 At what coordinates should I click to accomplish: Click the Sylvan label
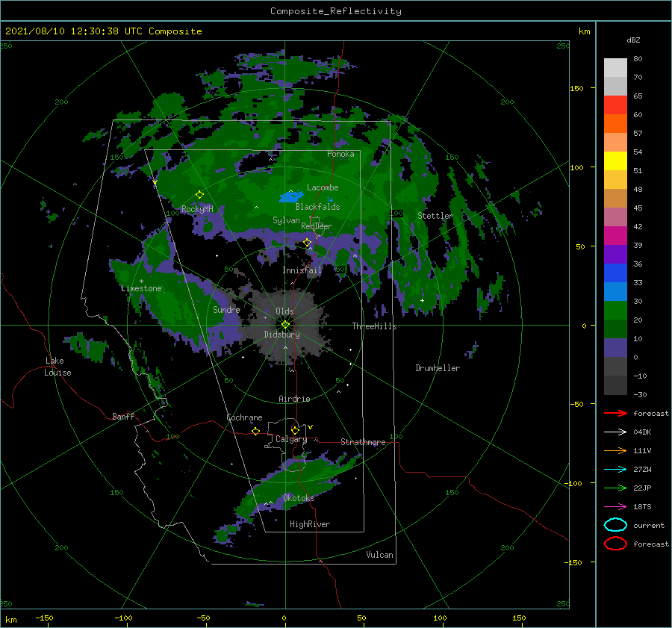click(x=286, y=220)
